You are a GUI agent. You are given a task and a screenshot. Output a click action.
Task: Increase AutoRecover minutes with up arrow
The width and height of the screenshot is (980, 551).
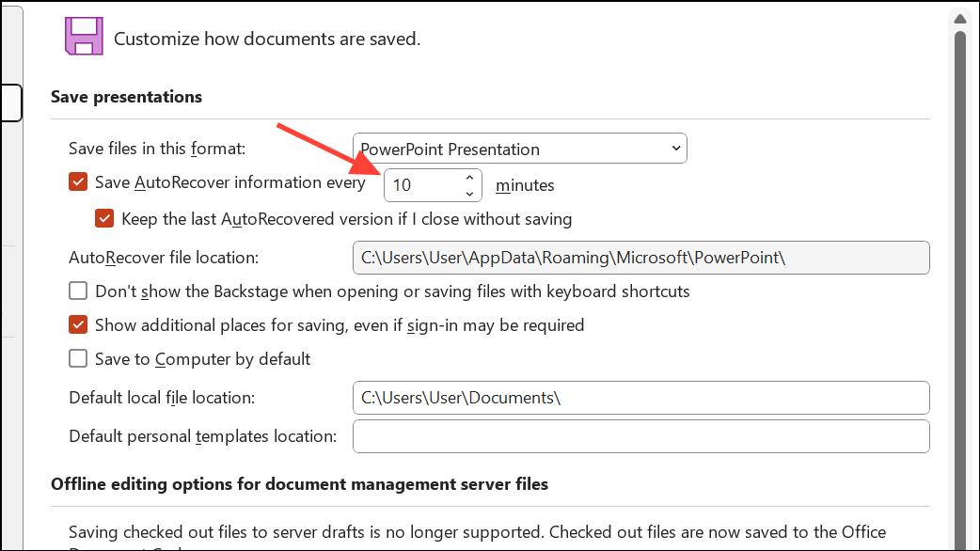tap(468, 177)
